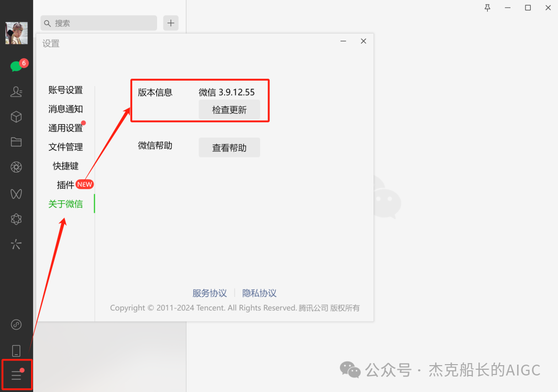558x392 pixels.
Task: Click the 查看帮助 button
Action: tap(229, 148)
